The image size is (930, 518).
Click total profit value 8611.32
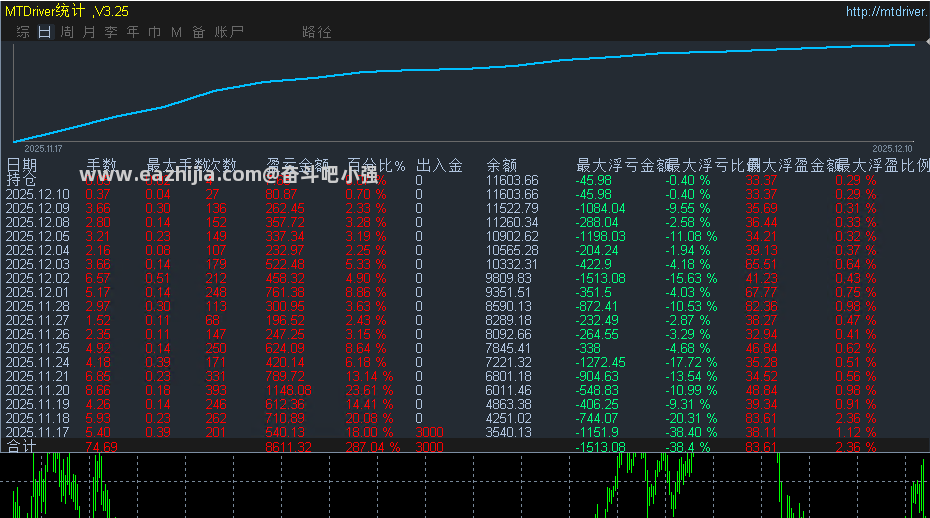[288, 447]
